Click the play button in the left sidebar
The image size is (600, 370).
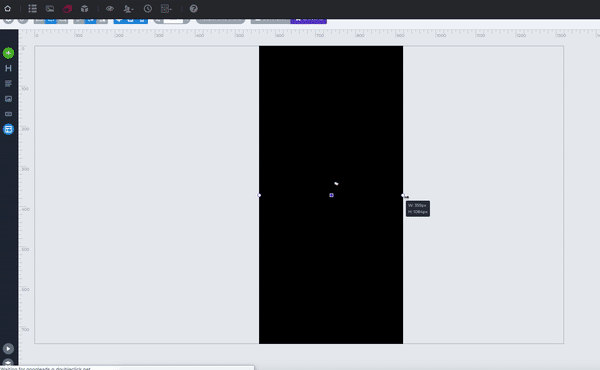[8, 349]
